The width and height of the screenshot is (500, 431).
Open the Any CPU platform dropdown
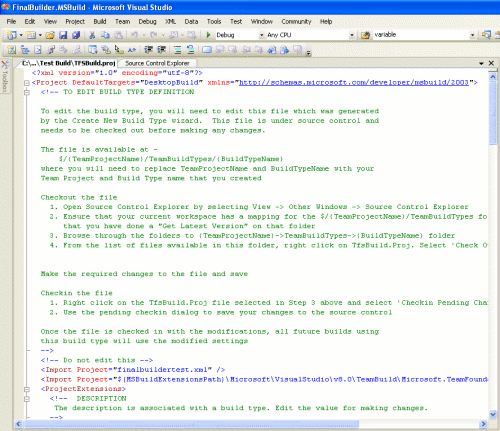click(352, 35)
